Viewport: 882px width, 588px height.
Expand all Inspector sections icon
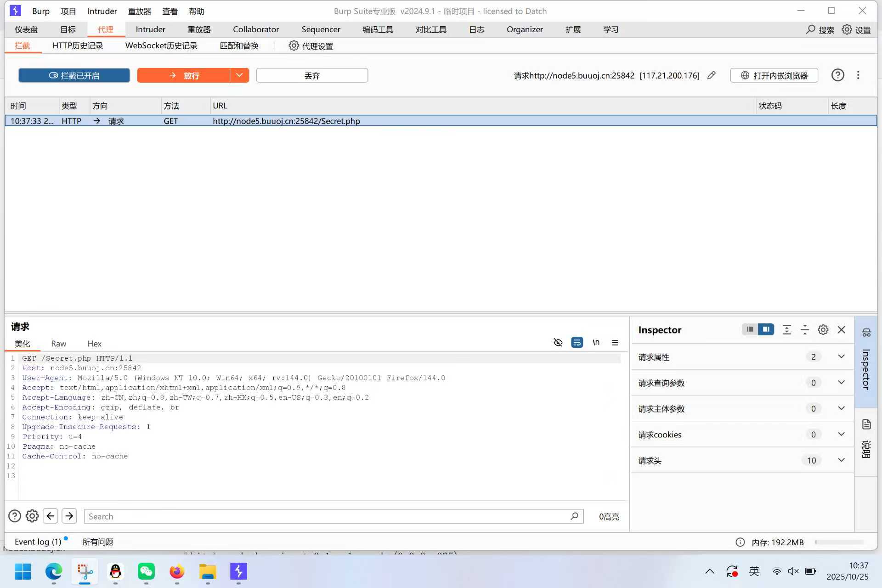point(786,330)
